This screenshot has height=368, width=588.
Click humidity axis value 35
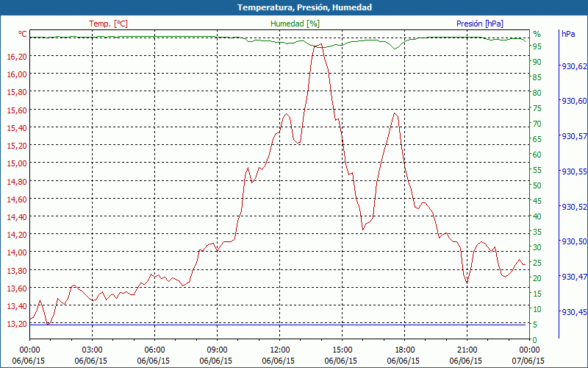(537, 232)
